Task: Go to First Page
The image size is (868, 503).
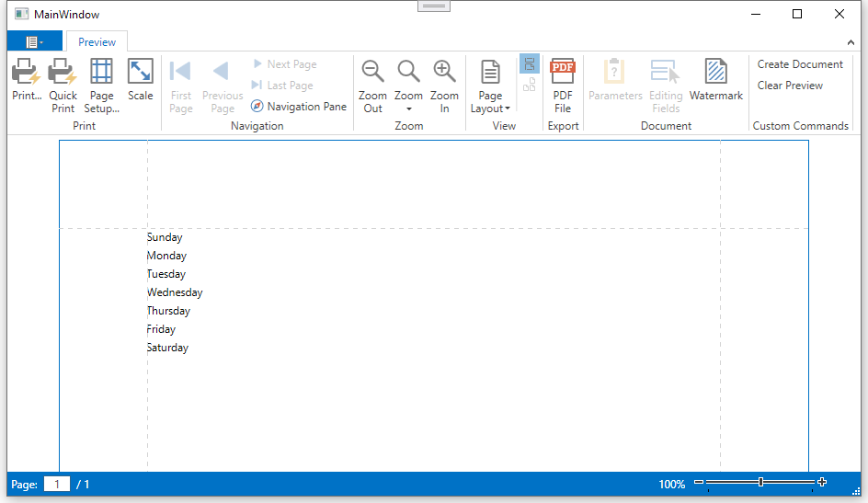Action: tap(180, 72)
